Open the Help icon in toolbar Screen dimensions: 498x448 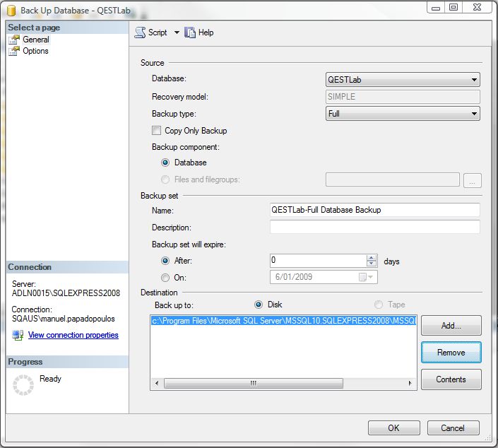coord(190,33)
